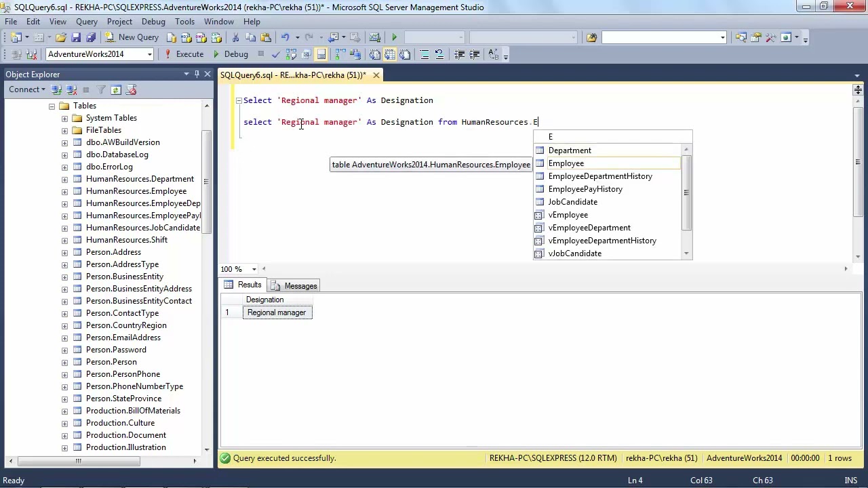Expand the HumanResources.Employee table node
The image size is (868, 488).
pos(64,192)
